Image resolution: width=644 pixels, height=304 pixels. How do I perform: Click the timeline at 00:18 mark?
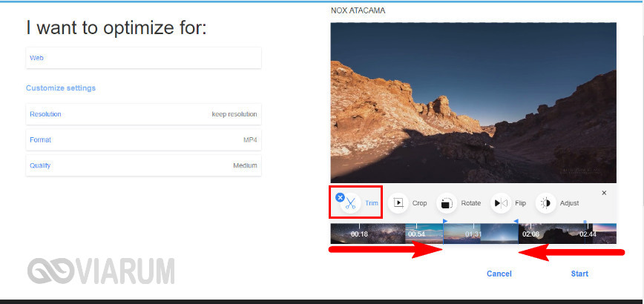pyautogui.click(x=359, y=234)
